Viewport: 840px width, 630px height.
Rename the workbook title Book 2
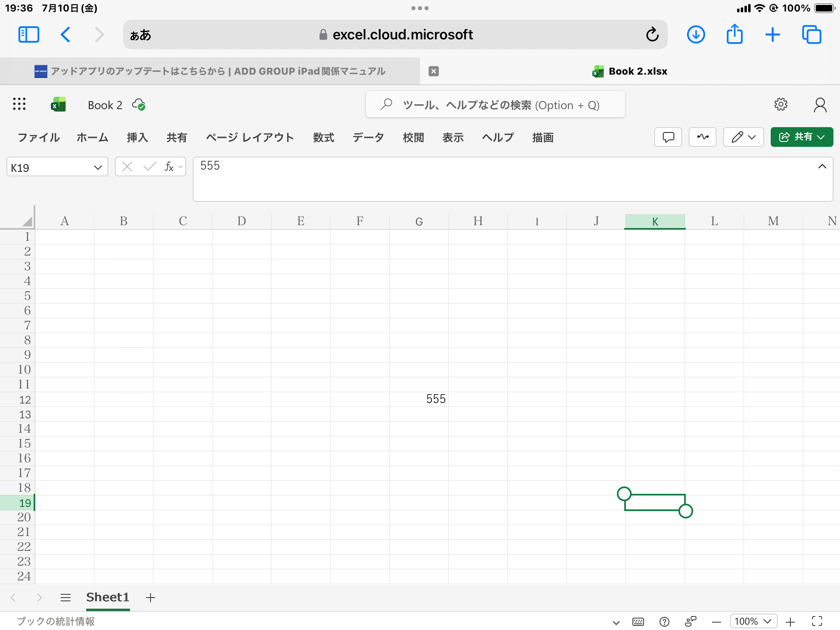tap(105, 105)
